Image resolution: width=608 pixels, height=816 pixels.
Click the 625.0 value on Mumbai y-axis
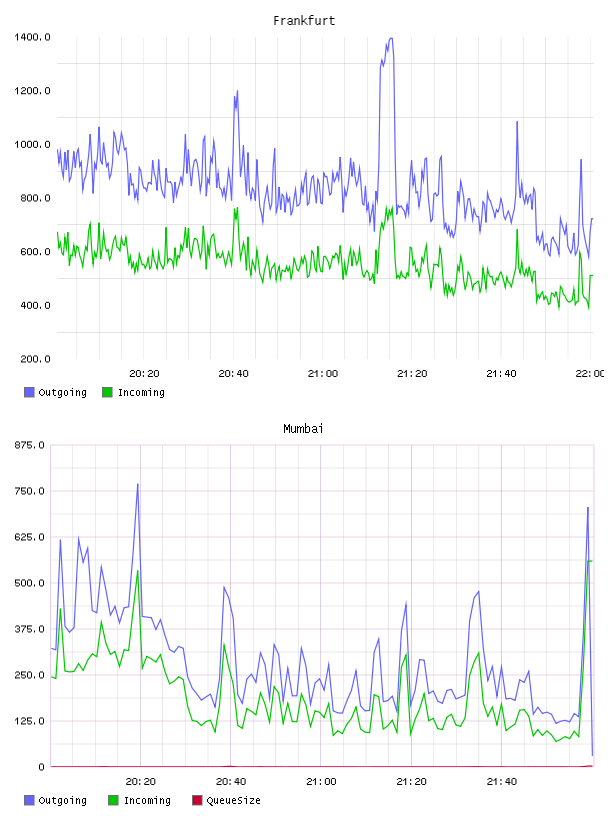[x=29, y=537]
